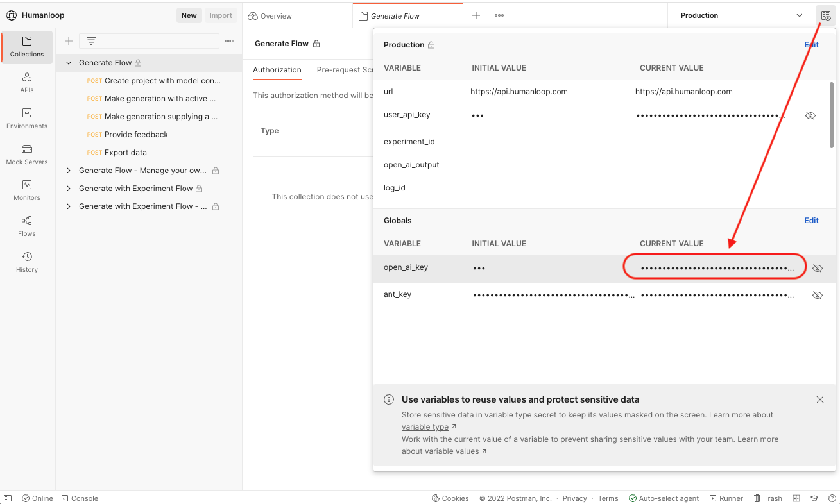Image resolution: width=840 pixels, height=504 pixels.
Task: Open Cookies from the status bar
Action: click(x=450, y=498)
